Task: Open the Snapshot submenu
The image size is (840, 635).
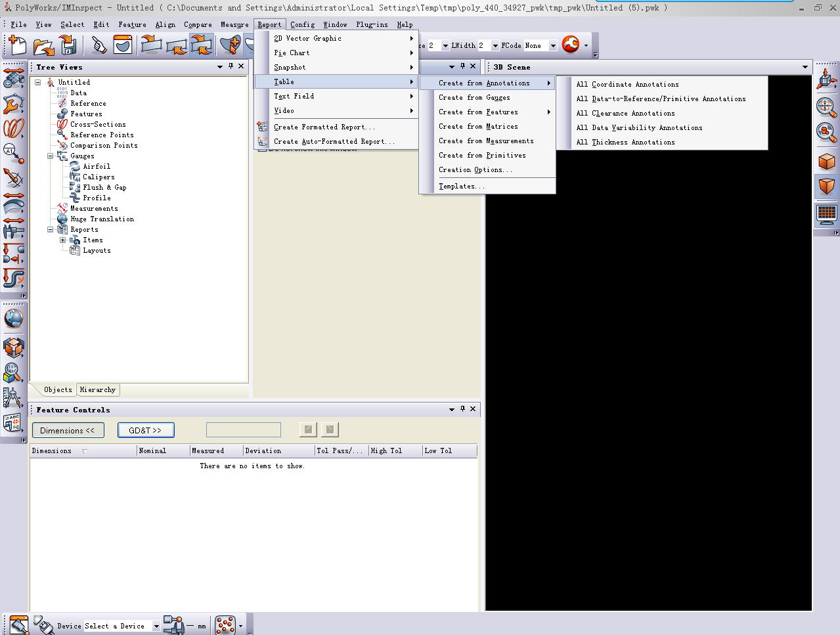Action: point(337,67)
